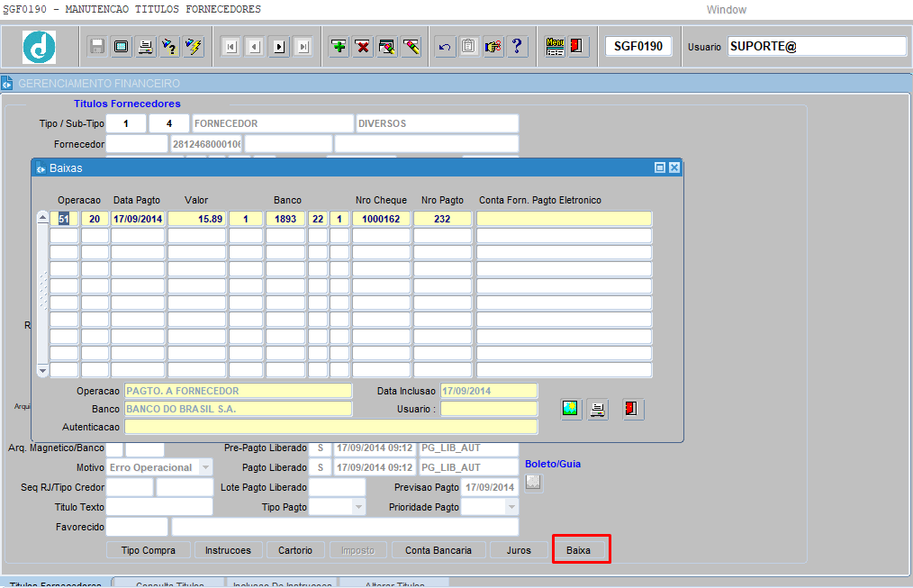Click the clear field eraser icon
Screen dimensions: 913x588
411,47
